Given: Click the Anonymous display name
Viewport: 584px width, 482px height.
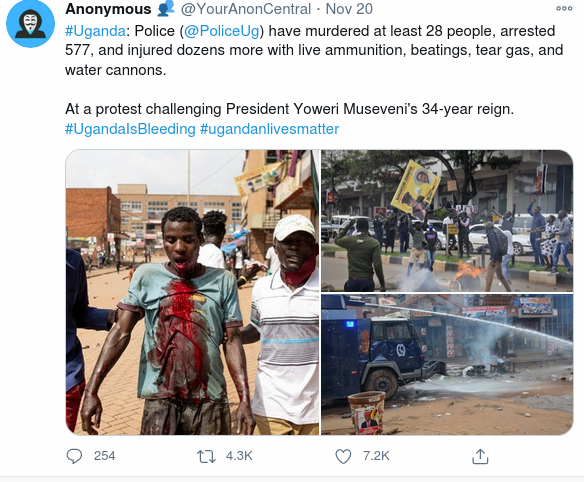Looking at the screenshot, I should click(x=108, y=9).
